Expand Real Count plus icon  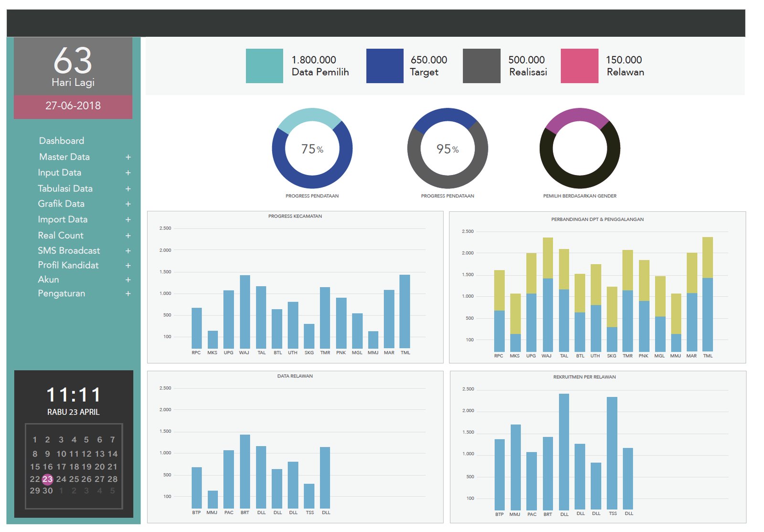tap(128, 236)
